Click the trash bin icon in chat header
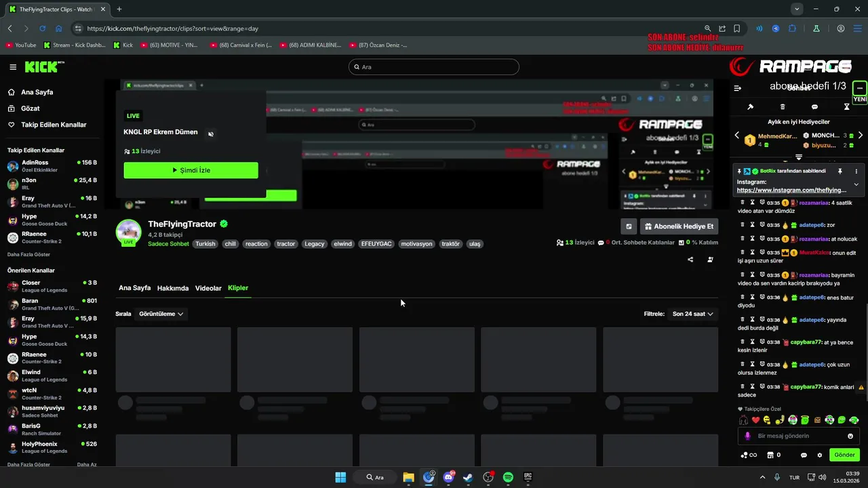 [x=783, y=107]
